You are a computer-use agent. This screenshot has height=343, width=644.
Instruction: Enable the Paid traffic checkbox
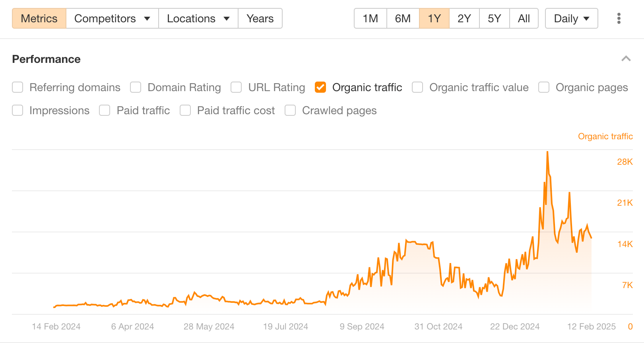105,110
